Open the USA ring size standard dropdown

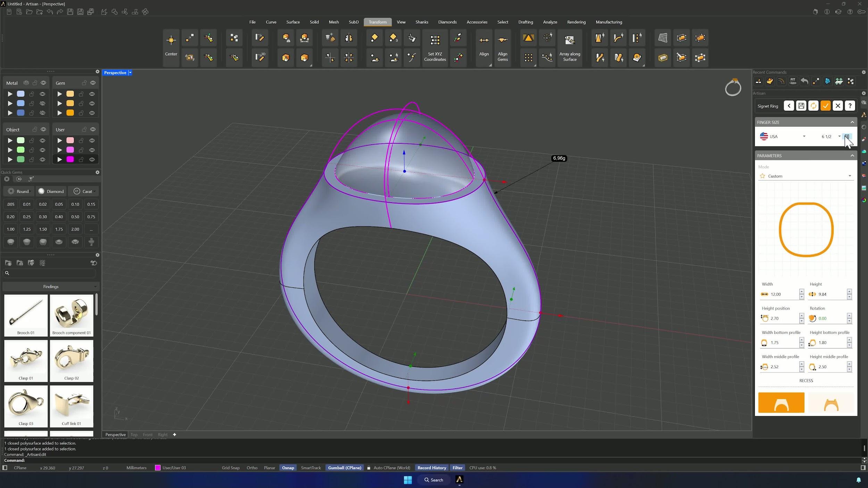point(783,136)
